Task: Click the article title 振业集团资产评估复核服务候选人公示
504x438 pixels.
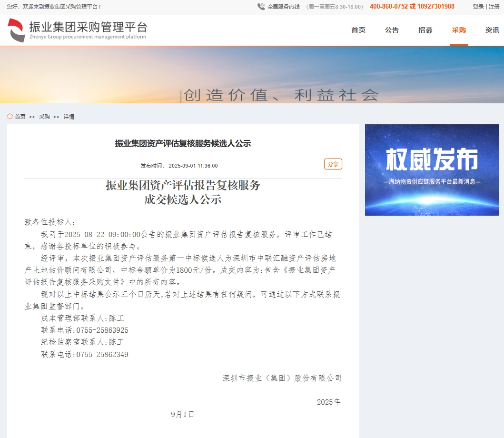Action: (x=183, y=143)
